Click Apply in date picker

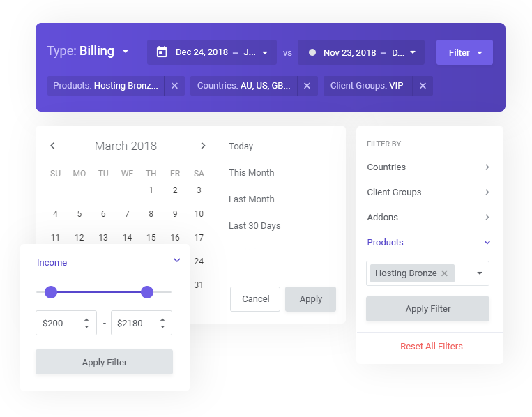310,299
